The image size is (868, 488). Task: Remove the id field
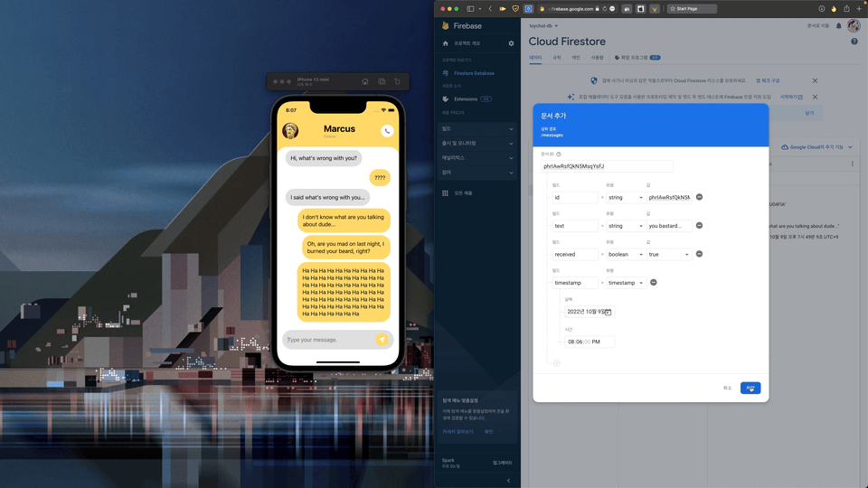[x=699, y=197]
